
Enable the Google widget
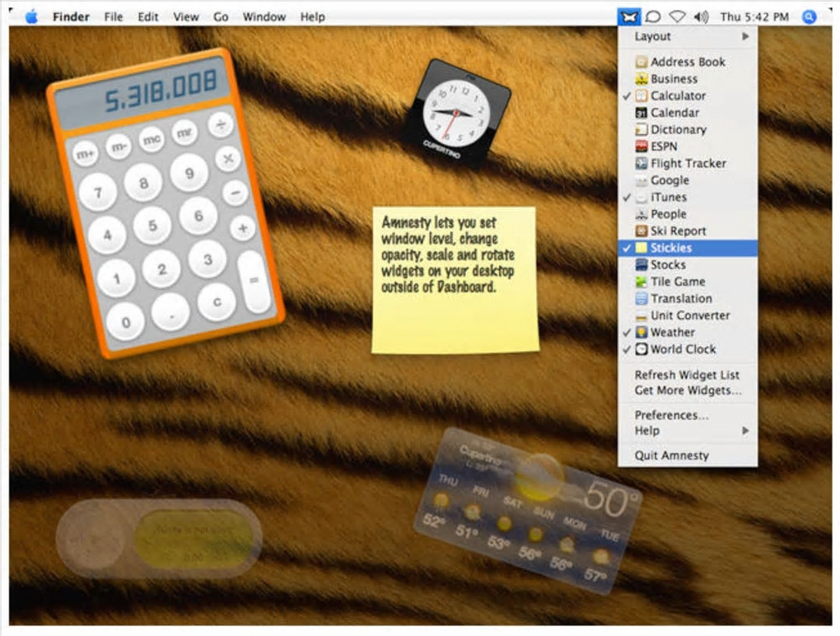coord(688,180)
